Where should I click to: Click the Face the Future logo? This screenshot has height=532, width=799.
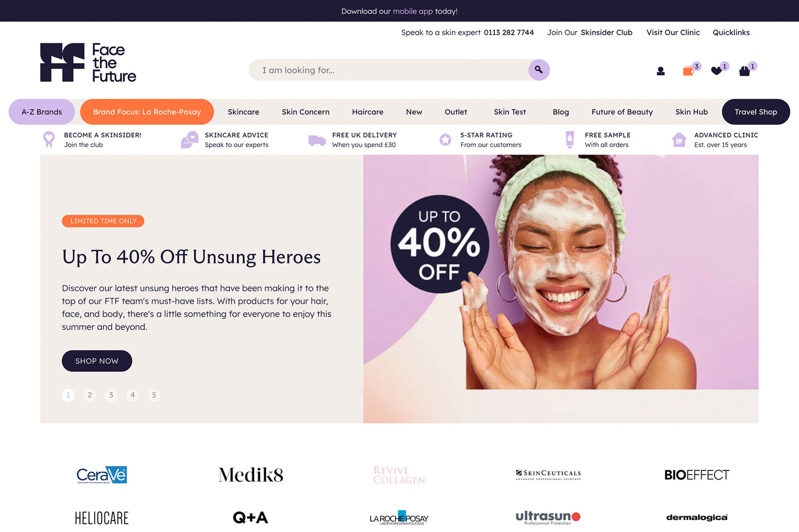(x=88, y=62)
